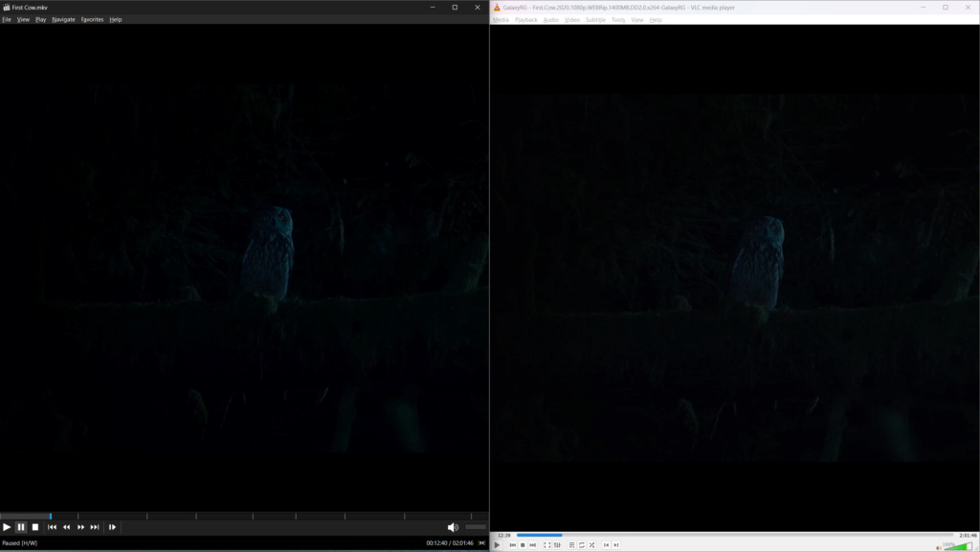This screenshot has width=980, height=552.
Task: Mute audio using VLC speaker icon
Action: pyautogui.click(x=939, y=547)
